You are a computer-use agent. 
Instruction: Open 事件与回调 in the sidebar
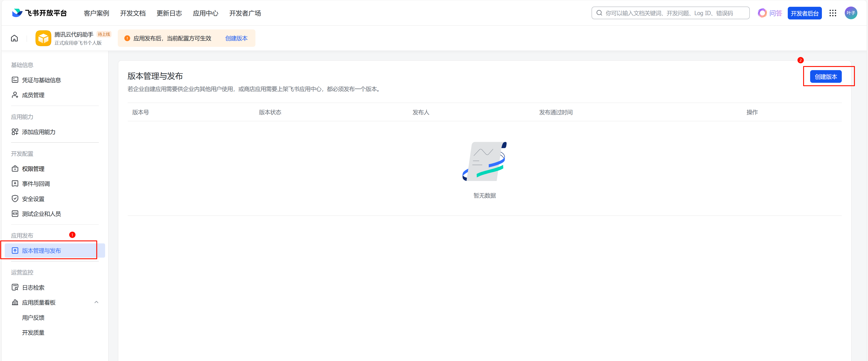(x=36, y=184)
